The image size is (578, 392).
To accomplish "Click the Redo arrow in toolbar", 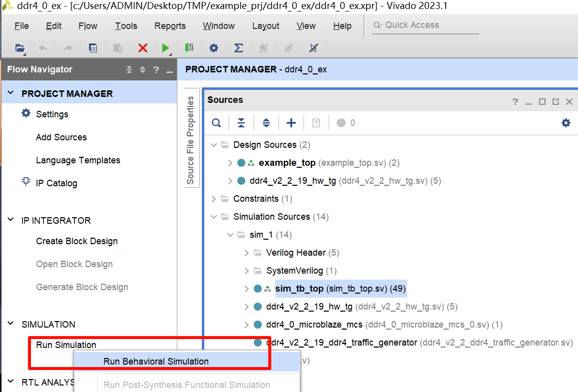I will pos(68,48).
